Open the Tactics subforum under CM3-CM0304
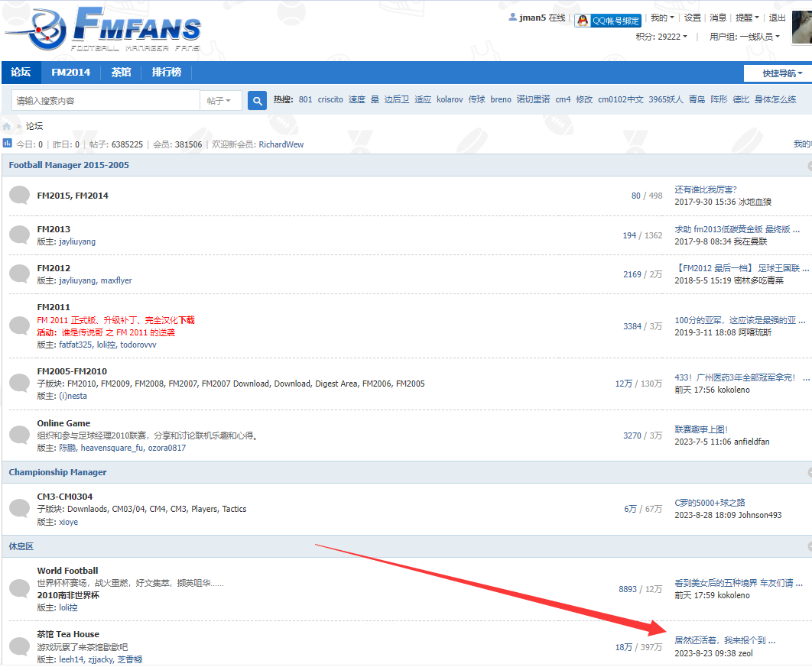The image size is (812, 667). [x=234, y=509]
